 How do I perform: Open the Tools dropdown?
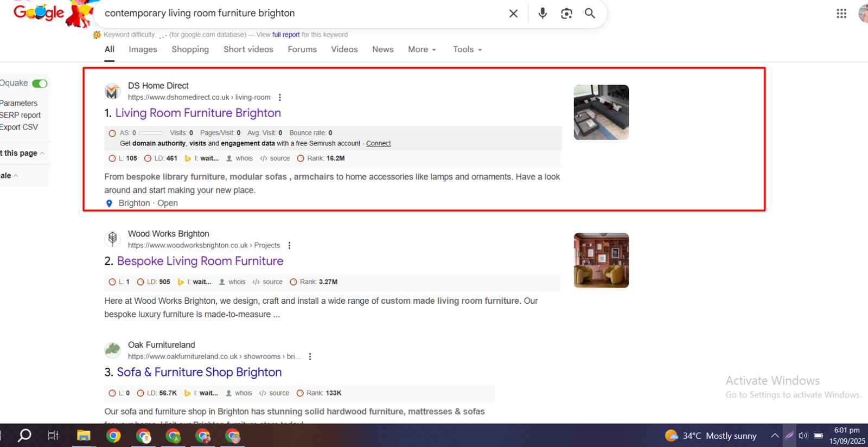[x=467, y=49]
